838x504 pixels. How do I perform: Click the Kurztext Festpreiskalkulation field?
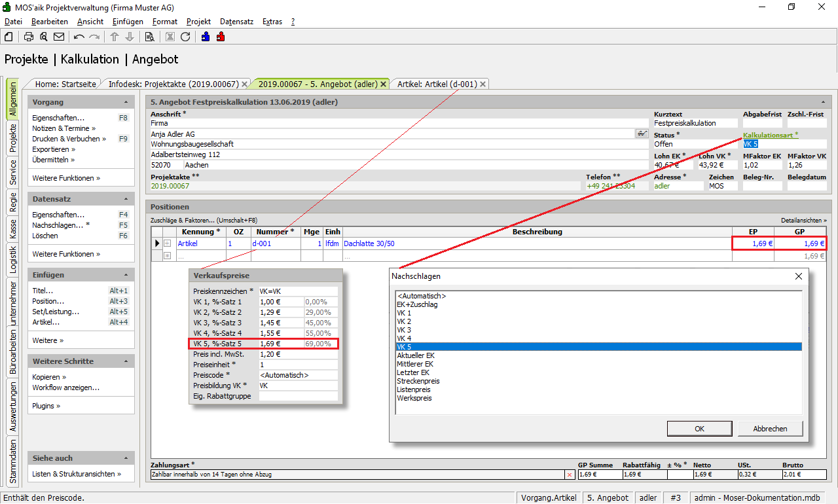[x=694, y=123]
